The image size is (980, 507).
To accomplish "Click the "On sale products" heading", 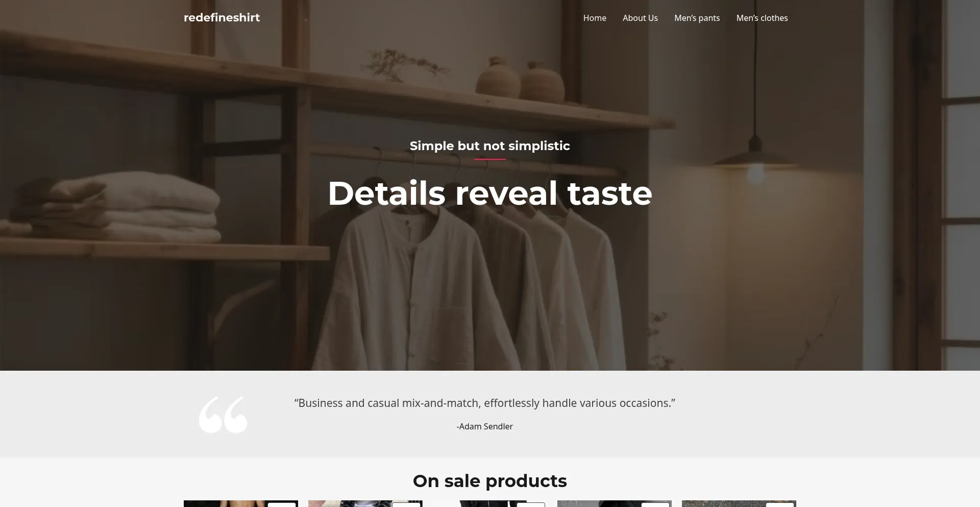I will (x=490, y=481).
